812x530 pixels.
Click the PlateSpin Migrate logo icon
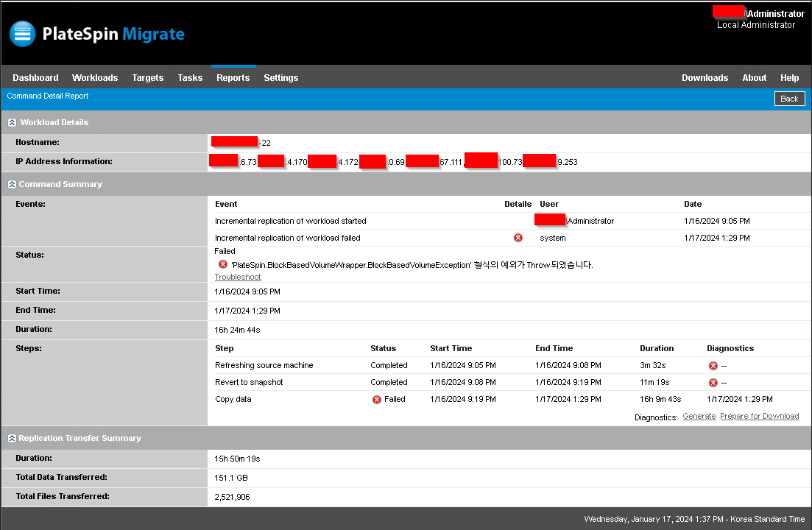coord(22,34)
